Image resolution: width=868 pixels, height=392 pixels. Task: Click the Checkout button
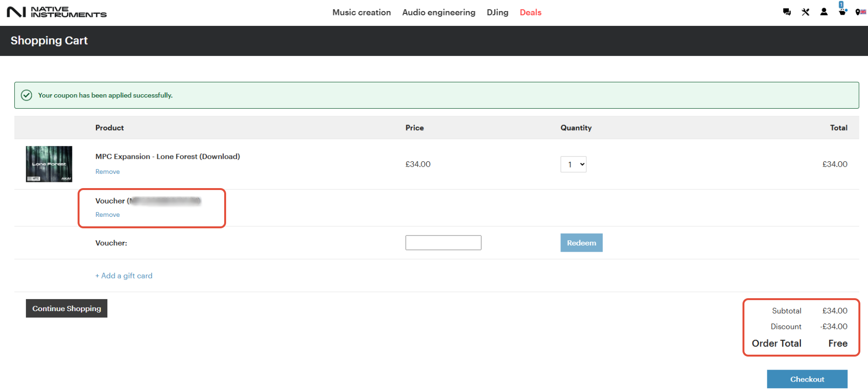807,379
